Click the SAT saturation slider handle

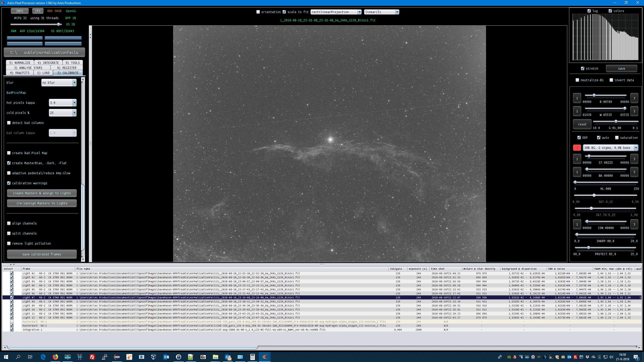point(594,195)
